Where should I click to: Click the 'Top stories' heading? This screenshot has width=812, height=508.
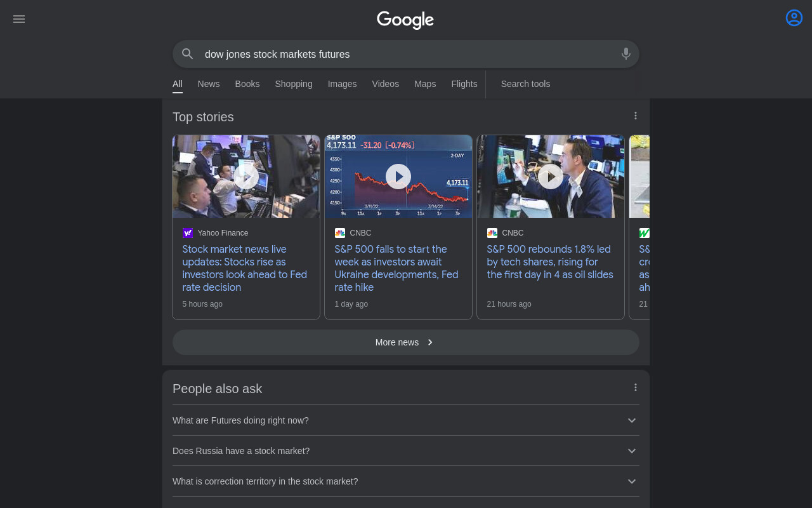pos(203,117)
